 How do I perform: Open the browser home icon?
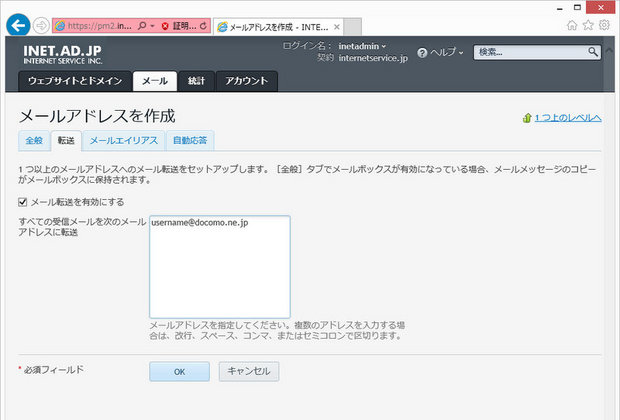point(571,24)
